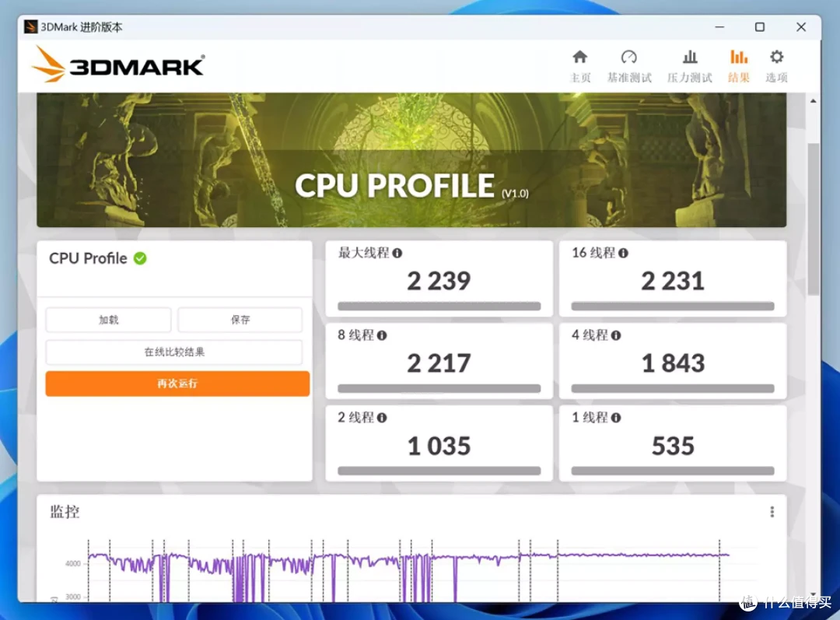Click the 16 threads score bar
The image size is (840, 620).
pos(673,306)
